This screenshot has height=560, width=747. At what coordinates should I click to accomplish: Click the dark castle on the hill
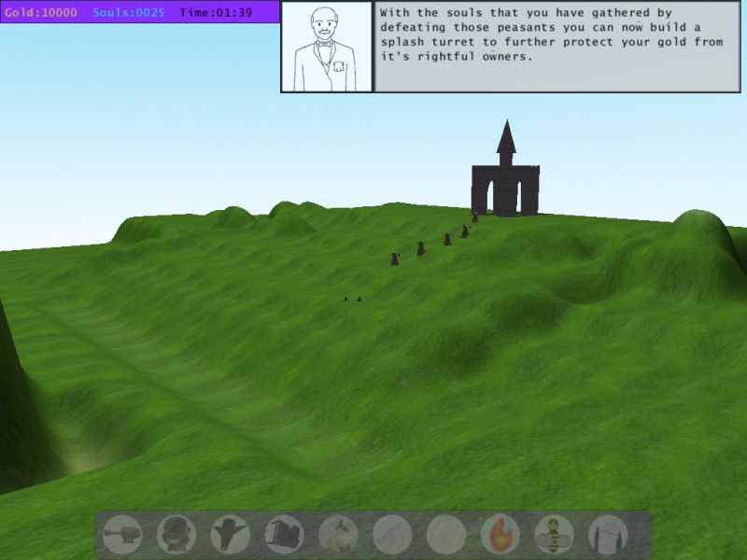point(505,169)
